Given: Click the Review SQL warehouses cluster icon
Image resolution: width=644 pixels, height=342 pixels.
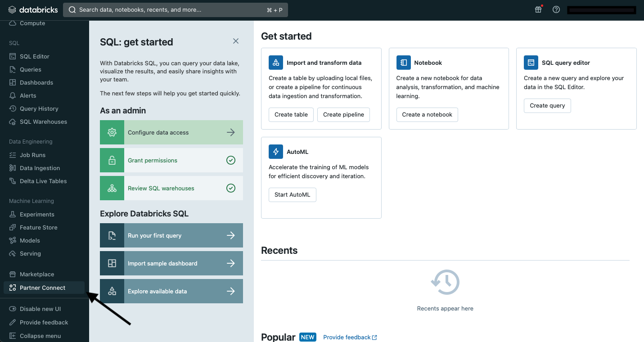Looking at the screenshot, I should (112, 188).
